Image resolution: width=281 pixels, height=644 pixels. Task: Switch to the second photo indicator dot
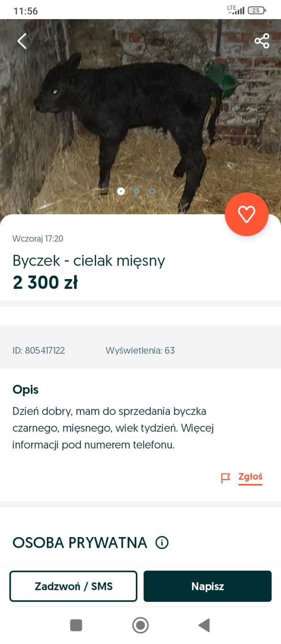[137, 191]
